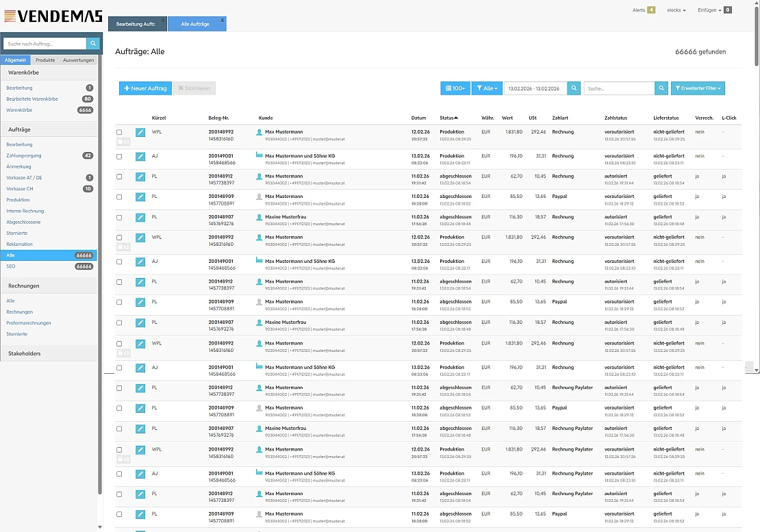Click the Vendemas logo
This screenshot has width=760, height=532.
pyautogui.click(x=53, y=16)
